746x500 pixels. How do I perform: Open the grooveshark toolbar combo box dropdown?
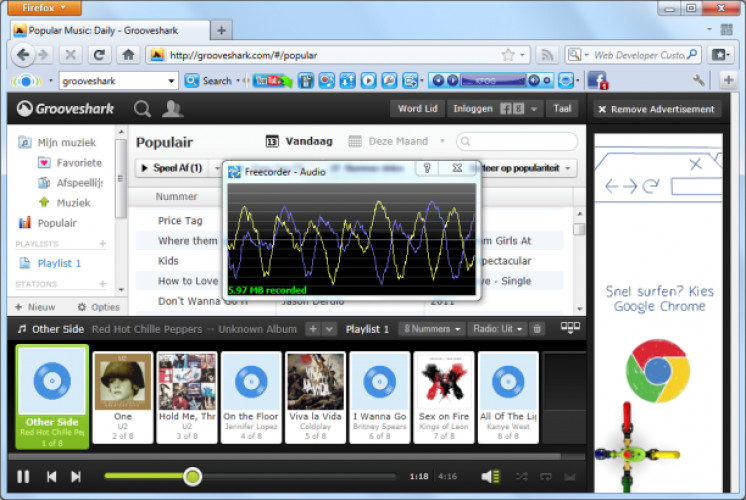point(171,81)
